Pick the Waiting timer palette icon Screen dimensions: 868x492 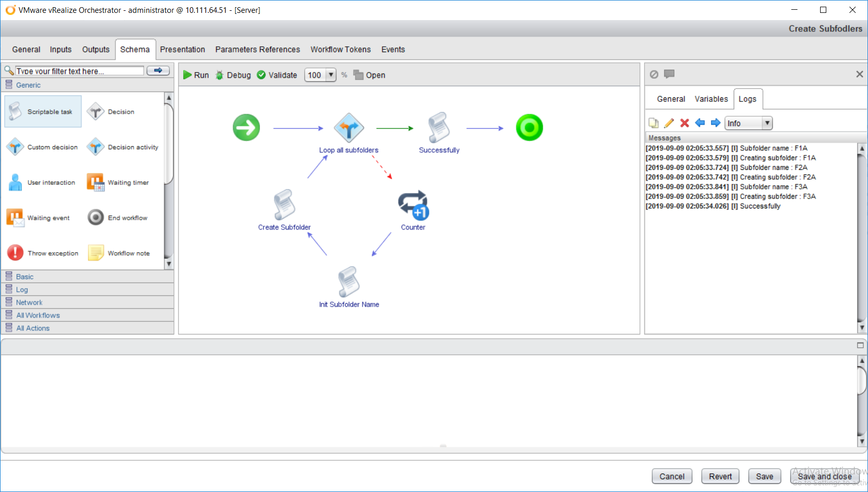click(96, 183)
